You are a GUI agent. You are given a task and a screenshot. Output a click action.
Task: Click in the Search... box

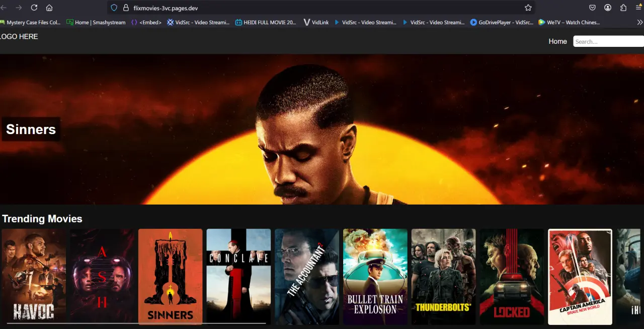(608, 41)
